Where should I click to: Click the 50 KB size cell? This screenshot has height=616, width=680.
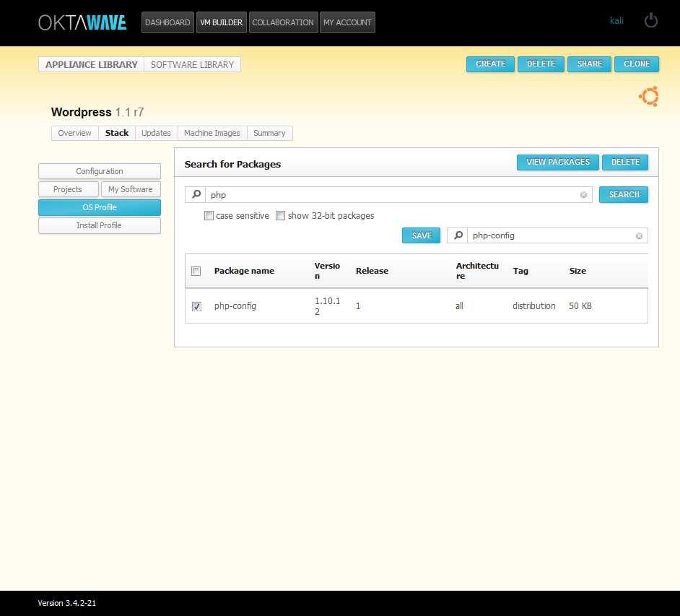[580, 305]
